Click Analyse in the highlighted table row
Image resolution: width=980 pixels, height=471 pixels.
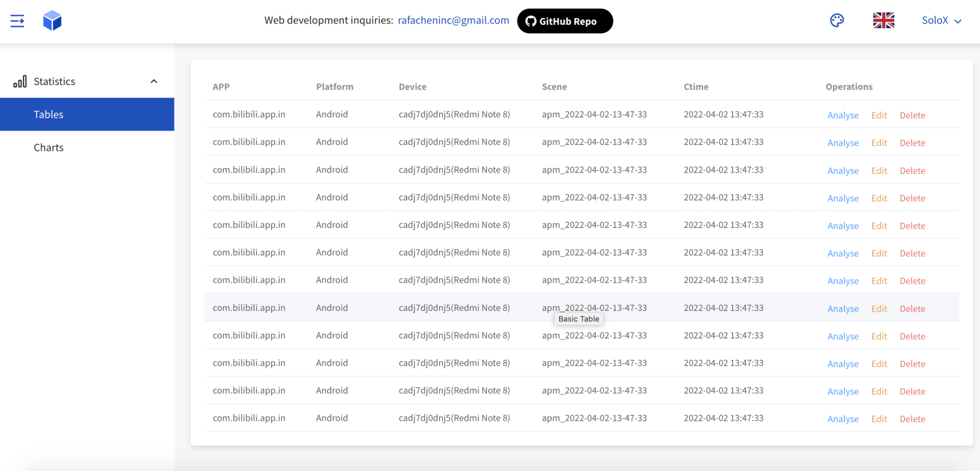point(843,308)
